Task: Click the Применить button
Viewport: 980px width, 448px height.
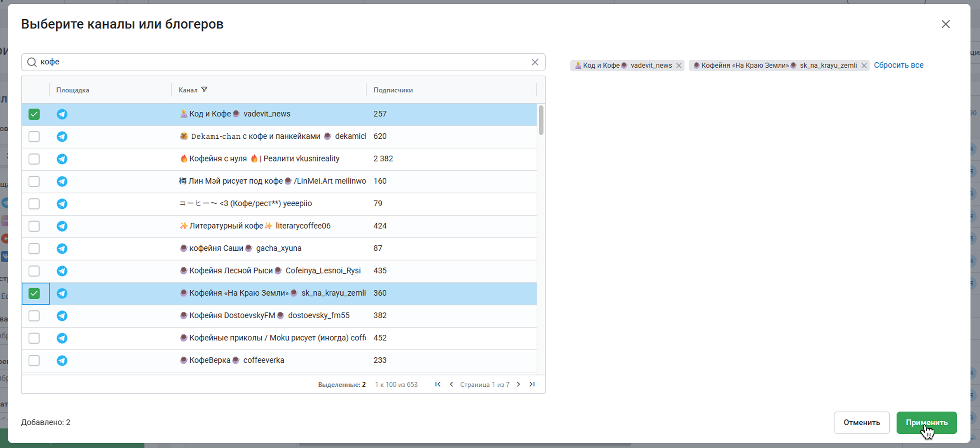Action: click(926, 423)
